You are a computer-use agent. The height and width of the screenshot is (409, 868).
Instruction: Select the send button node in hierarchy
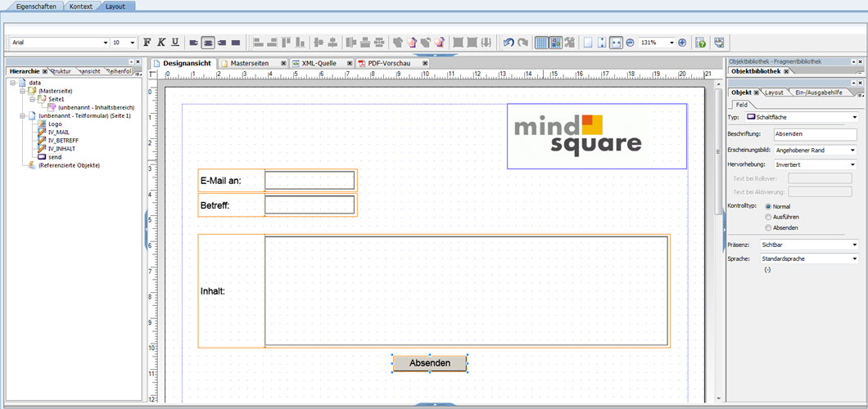pos(55,157)
